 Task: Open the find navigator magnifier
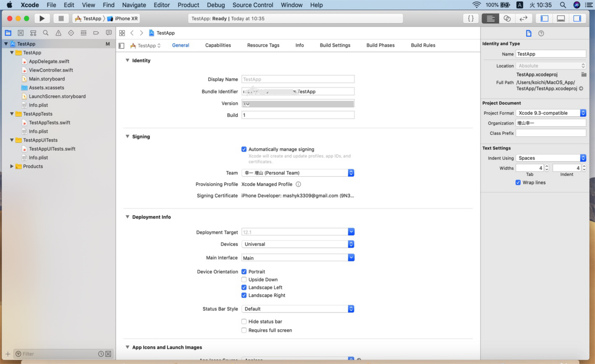tap(46, 33)
